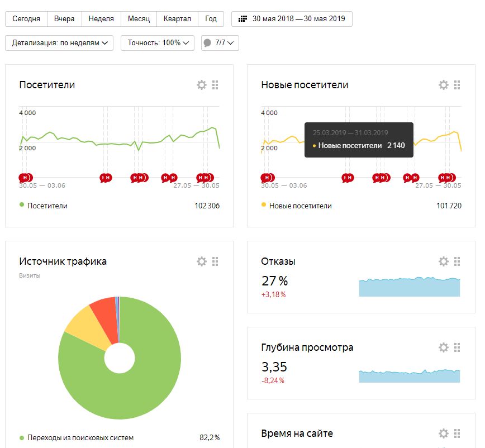Open the Глубина просмотра widget title
This screenshot has width=485, height=448.
click(307, 347)
